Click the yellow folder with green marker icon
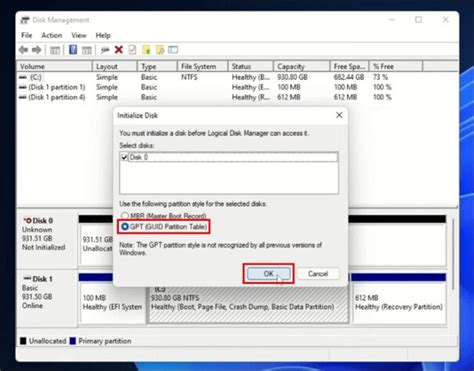The width and height of the screenshot is (474, 371). coord(146,50)
